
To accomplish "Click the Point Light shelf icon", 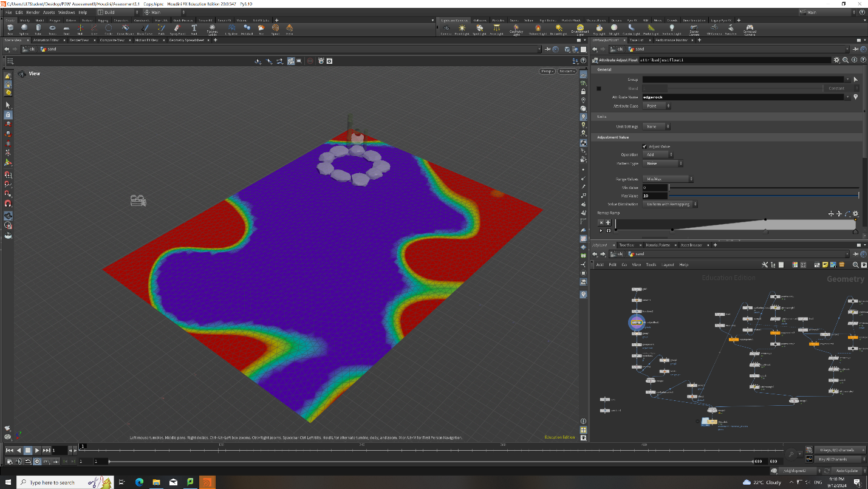I will pos(462,29).
